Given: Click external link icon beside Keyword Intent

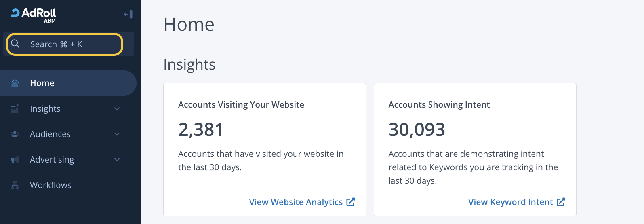Looking at the screenshot, I should click(561, 202).
